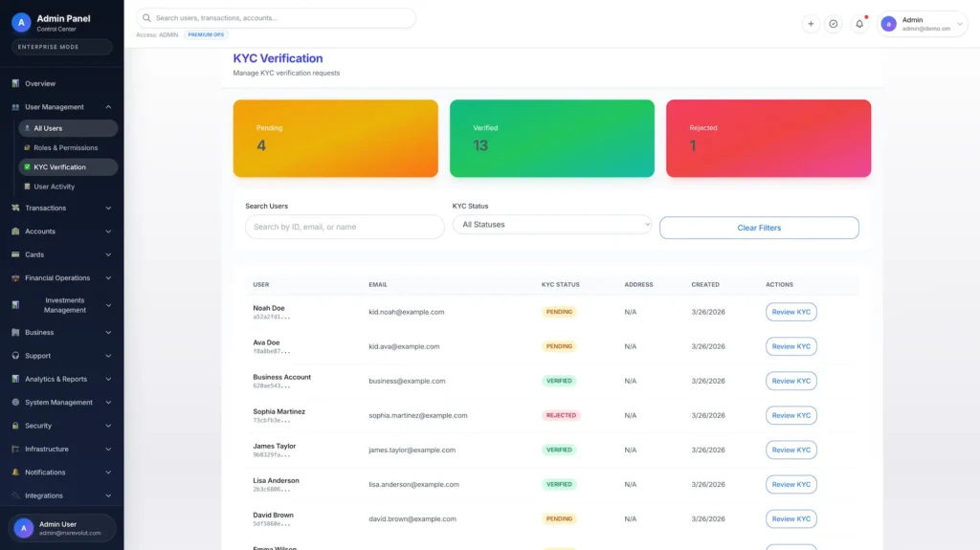
Task: Click the checkmark circle icon in top bar
Action: (x=834, y=24)
